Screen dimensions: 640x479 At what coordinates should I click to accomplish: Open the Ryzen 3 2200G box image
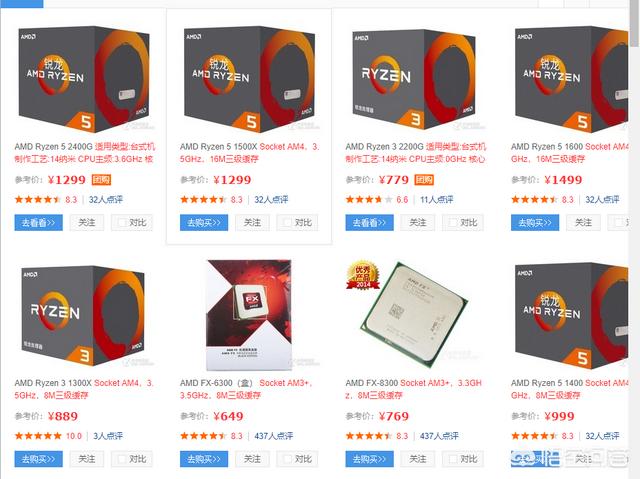click(414, 77)
